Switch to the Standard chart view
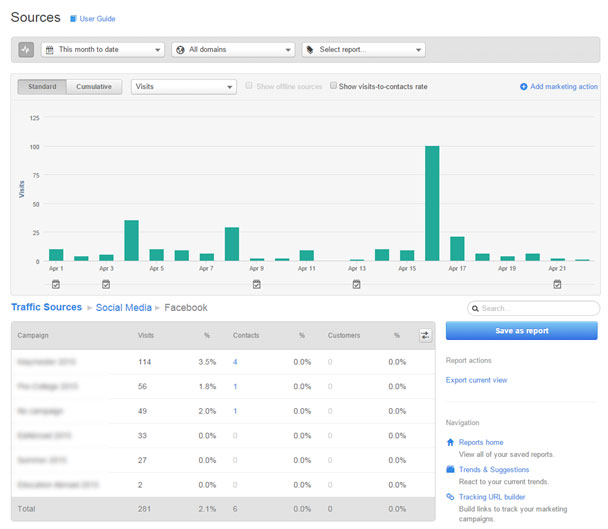This screenshot has width=608, height=529. [x=42, y=86]
